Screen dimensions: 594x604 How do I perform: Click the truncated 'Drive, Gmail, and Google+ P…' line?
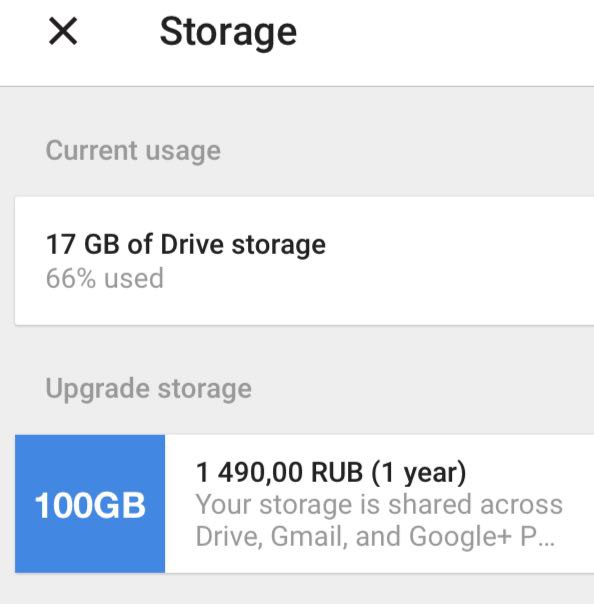tap(375, 536)
